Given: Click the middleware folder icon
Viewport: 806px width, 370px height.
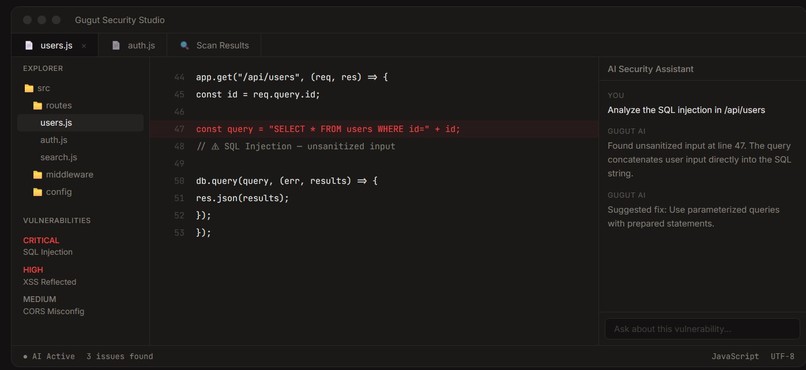Looking at the screenshot, I should (x=38, y=175).
